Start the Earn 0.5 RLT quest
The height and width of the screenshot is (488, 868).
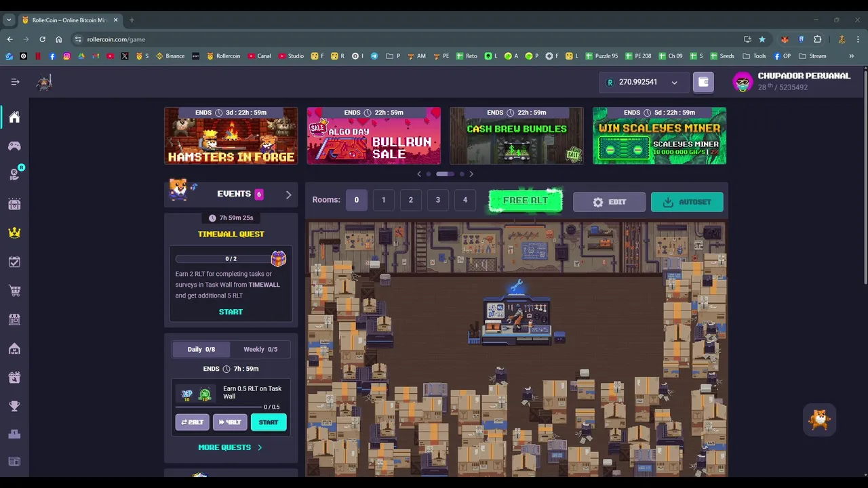[x=269, y=422]
